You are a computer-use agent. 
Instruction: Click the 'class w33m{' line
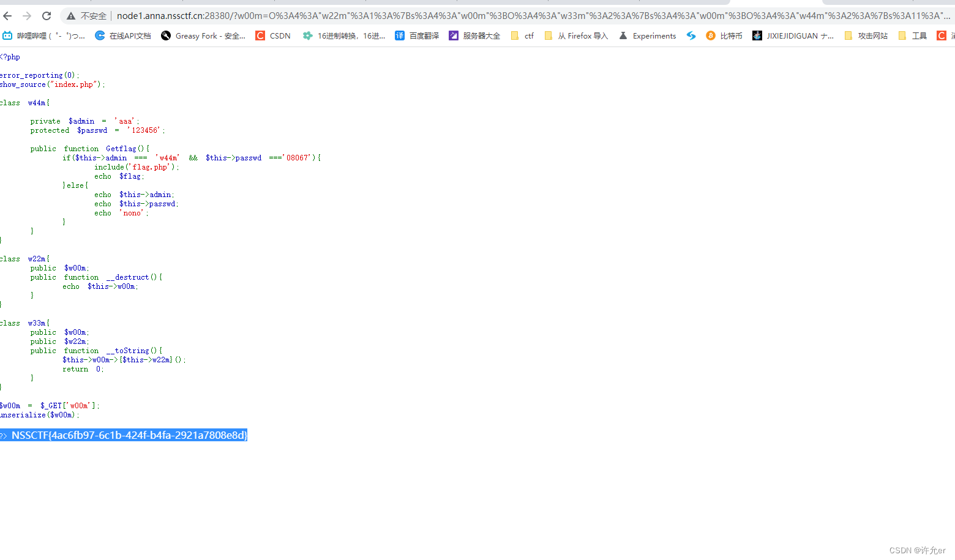coord(25,323)
